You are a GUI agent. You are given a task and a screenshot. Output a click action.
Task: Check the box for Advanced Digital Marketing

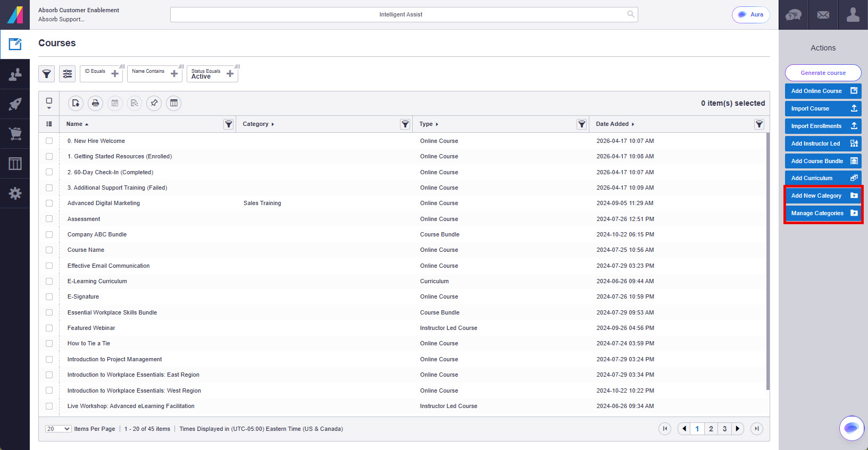coord(49,203)
